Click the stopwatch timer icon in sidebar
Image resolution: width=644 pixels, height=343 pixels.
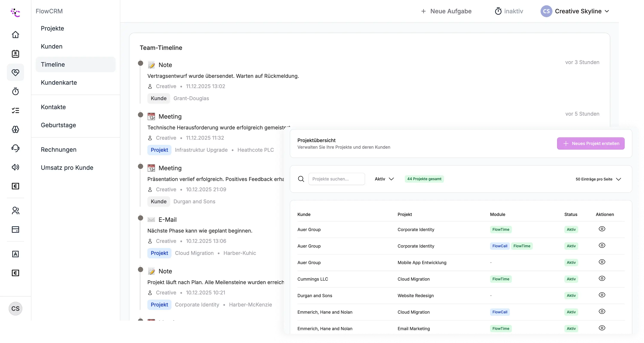[x=15, y=92]
